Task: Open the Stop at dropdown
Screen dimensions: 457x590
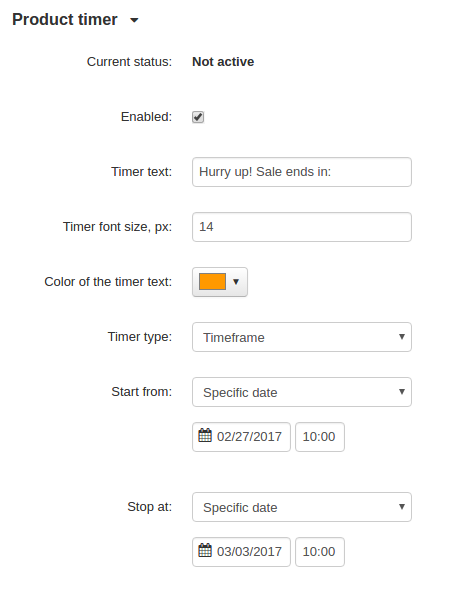Action: point(302,507)
